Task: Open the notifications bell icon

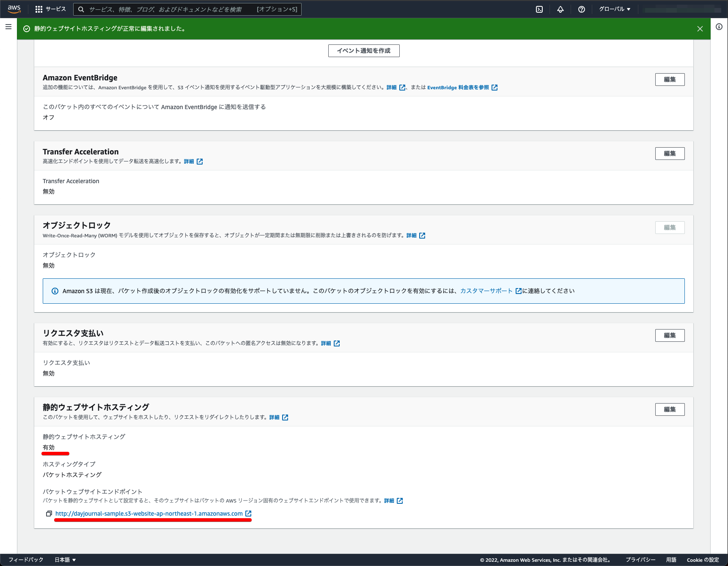Action: pos(560,9)
